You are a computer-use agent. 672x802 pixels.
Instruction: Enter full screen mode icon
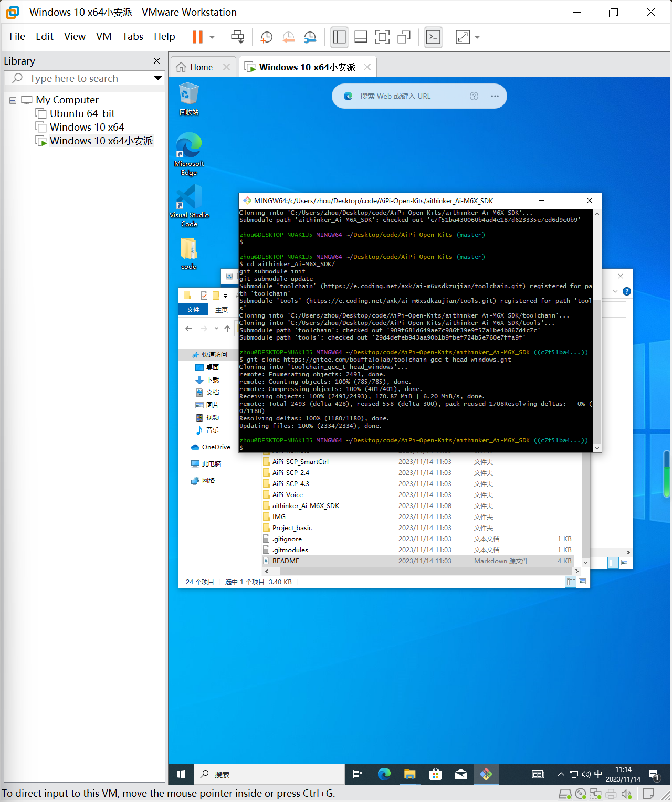pyautogui.click(x=382, y=37)
